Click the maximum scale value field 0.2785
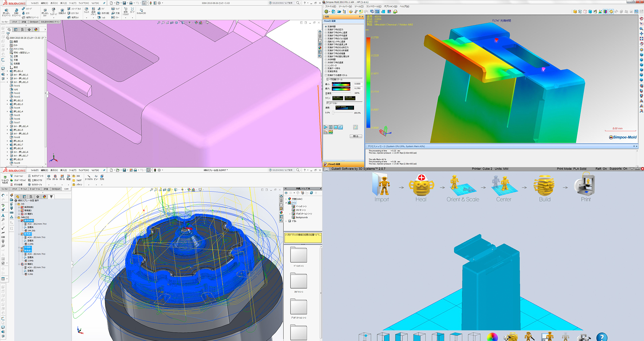The width and height of the screenshot is (644, 341). coord(358,88)
